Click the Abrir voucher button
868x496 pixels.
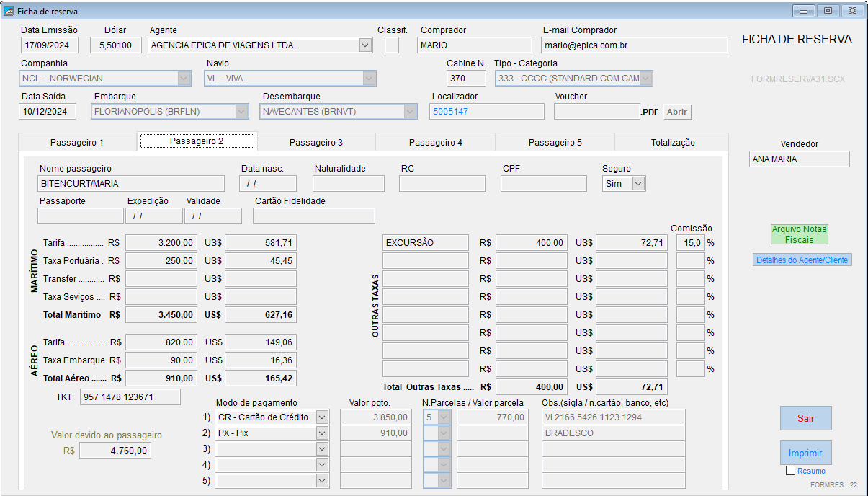coord(676,112)
